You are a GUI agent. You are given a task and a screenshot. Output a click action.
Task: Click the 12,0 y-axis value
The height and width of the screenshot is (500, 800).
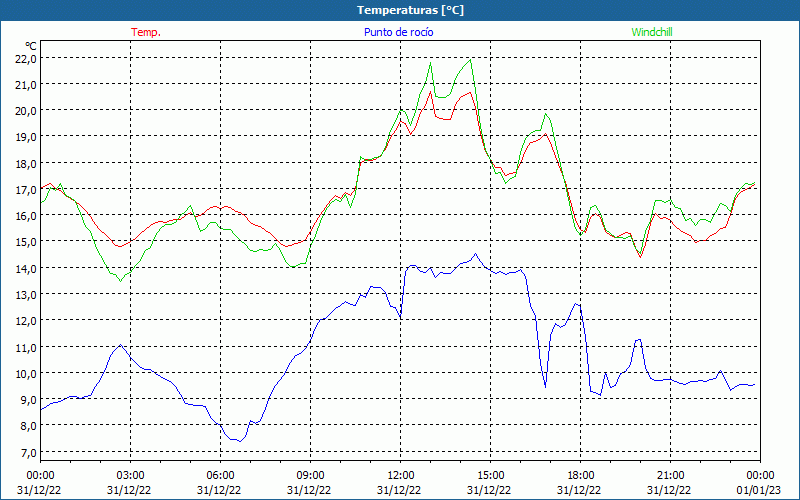[x=26, y=321]
